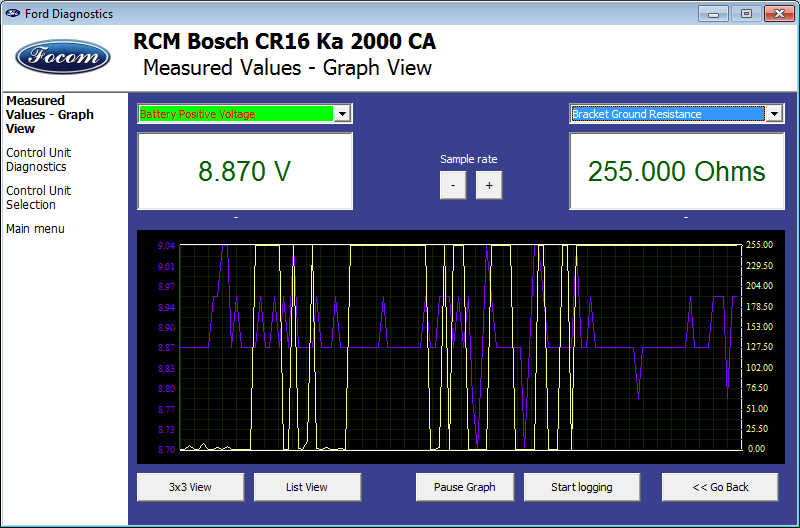Select Measured Values - Graph View sidebar item
The width and height of the screenshot is (800, 528).
49,114
